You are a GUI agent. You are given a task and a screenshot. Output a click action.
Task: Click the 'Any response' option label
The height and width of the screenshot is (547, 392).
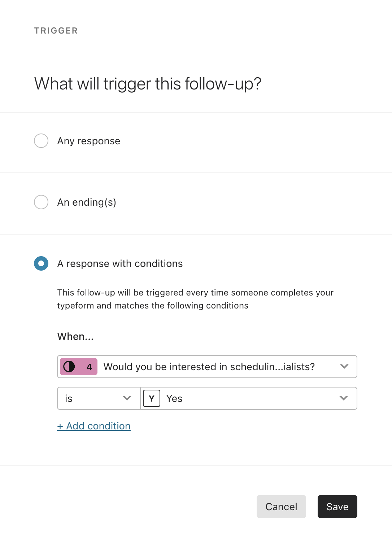pyautogui.click(x=89, y=141)
